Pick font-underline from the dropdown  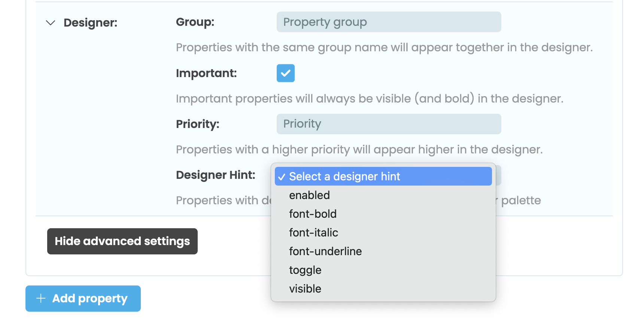pyautogui.click(x=325, y=251)
